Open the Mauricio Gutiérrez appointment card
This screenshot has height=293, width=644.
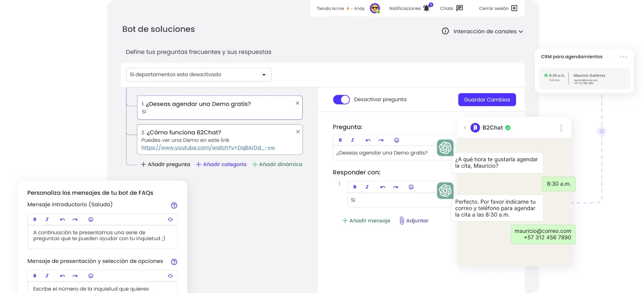[584, 78]
